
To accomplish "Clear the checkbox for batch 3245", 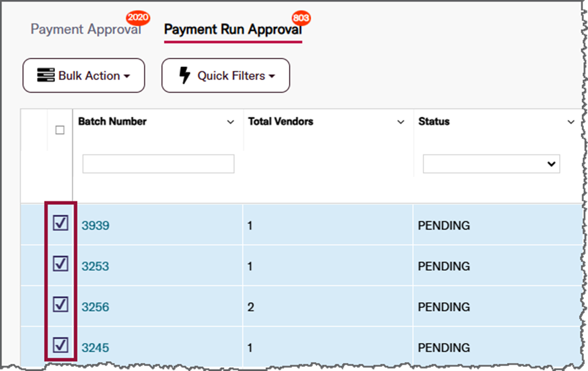I will (60, 345).
